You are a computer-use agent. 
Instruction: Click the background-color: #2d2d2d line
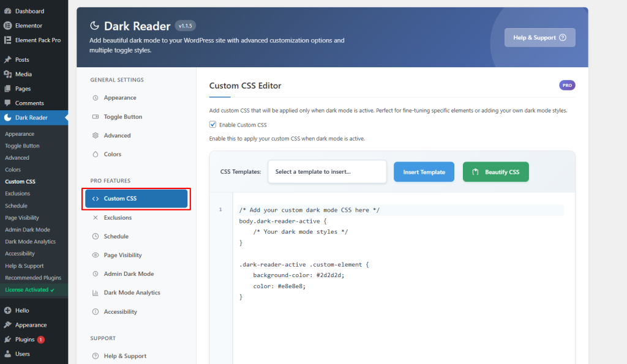tap(299, 275)
